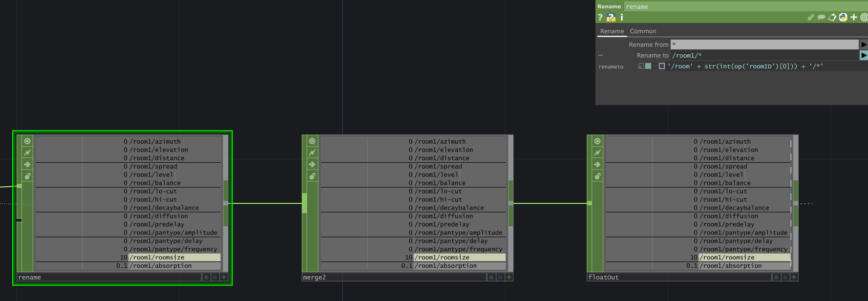Select /room1/elevation row in rename node
Image resolution: width=868 pixels, height=301 pixels.
click(128, 150)
